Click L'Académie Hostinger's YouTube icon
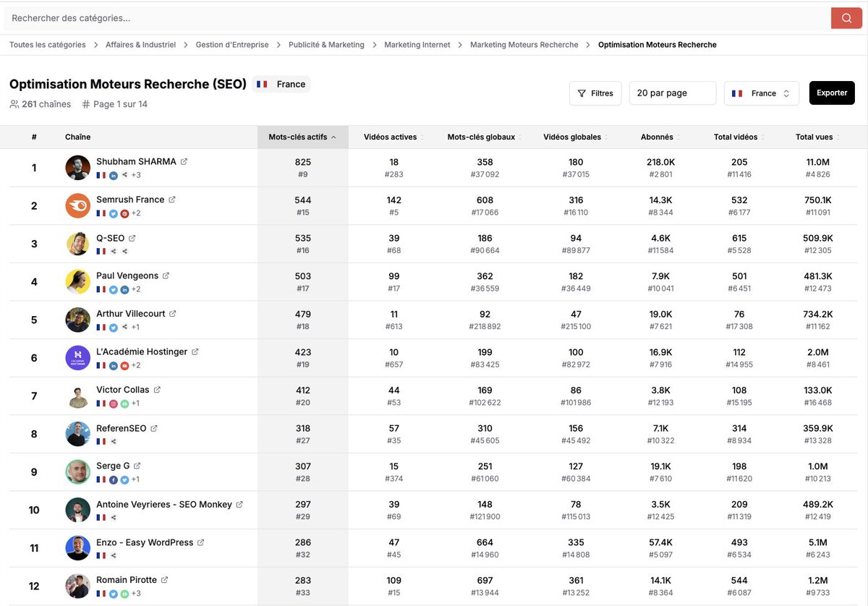 tap(124, 365)
